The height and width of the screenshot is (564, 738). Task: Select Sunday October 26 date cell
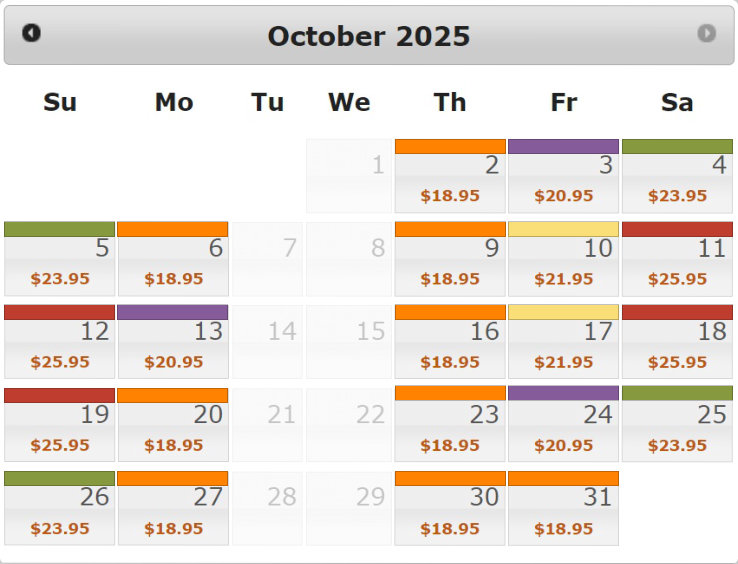coord(59,508)
